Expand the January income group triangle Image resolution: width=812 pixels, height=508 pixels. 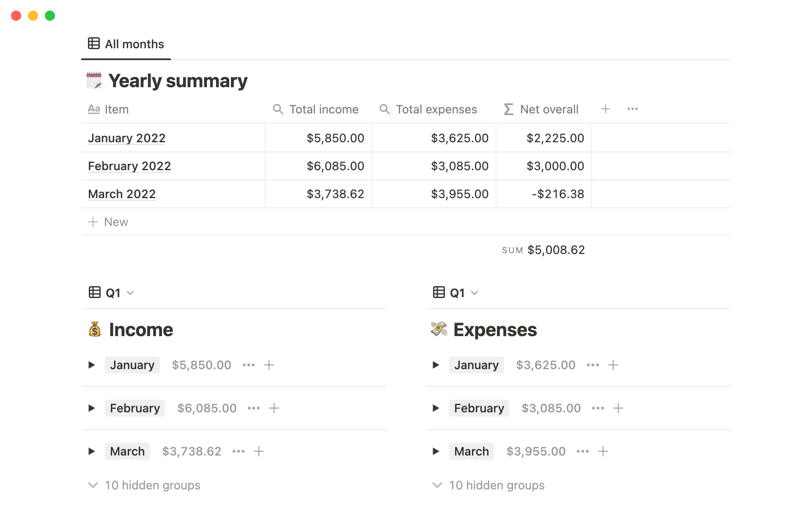tap(91, 365)
